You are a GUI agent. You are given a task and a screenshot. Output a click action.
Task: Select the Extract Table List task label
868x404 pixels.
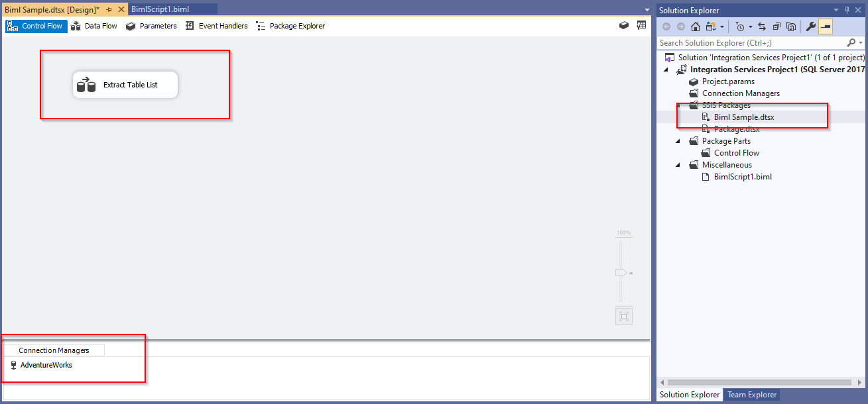(131, 85)
